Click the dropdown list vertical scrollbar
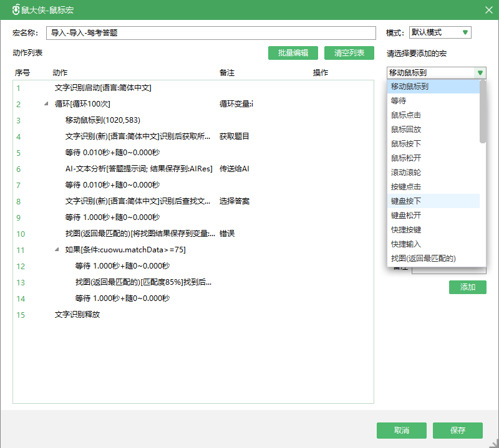This screenshot has height=448, width=499. [x=483, y=112]
